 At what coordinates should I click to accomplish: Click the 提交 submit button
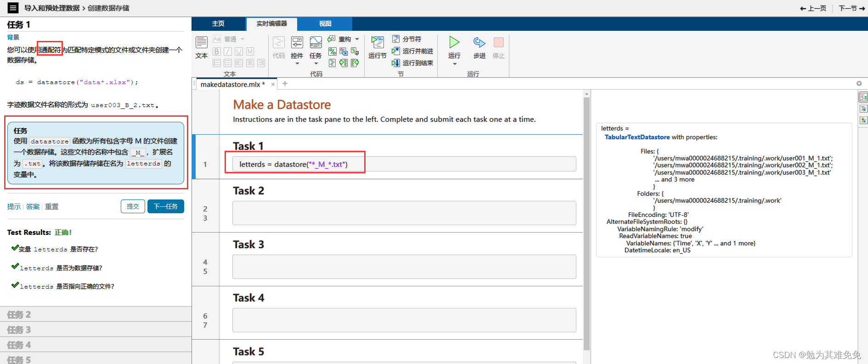(133, 206)
